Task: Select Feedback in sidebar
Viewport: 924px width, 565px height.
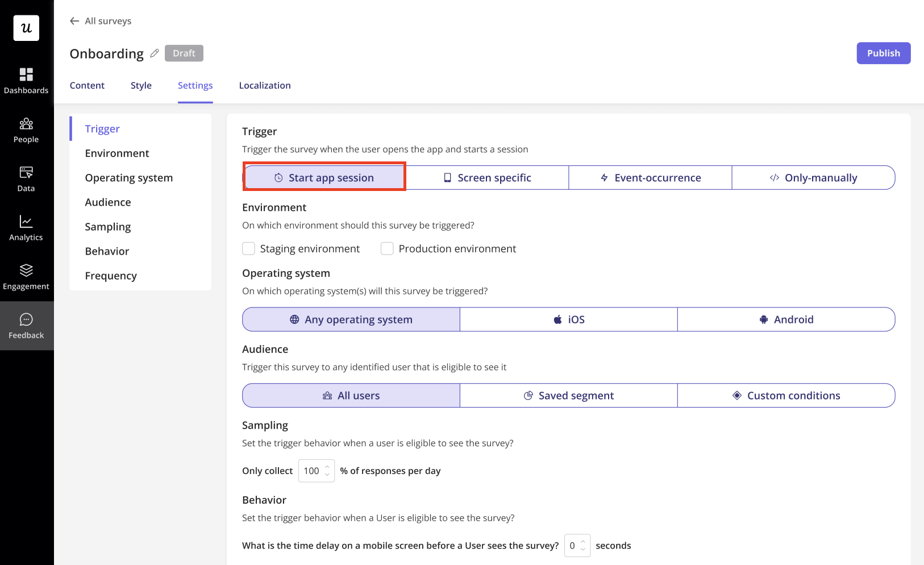Action: (x=26, y=326)
